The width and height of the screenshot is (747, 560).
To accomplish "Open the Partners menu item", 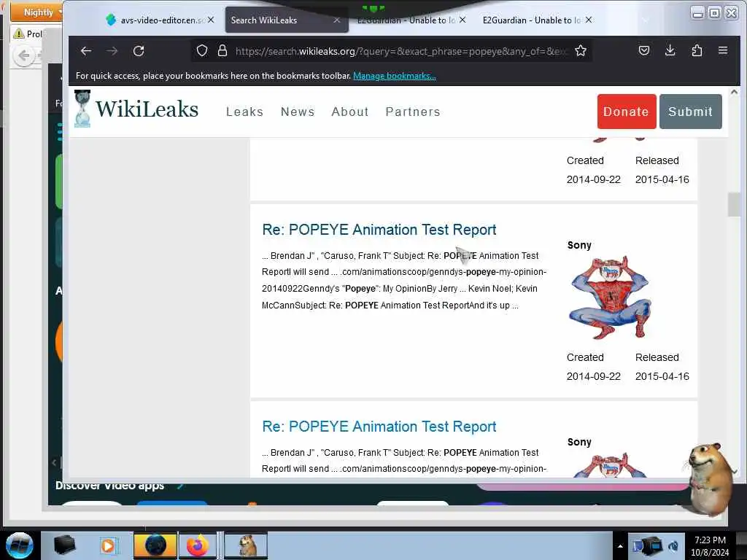I will pos(413,112).
